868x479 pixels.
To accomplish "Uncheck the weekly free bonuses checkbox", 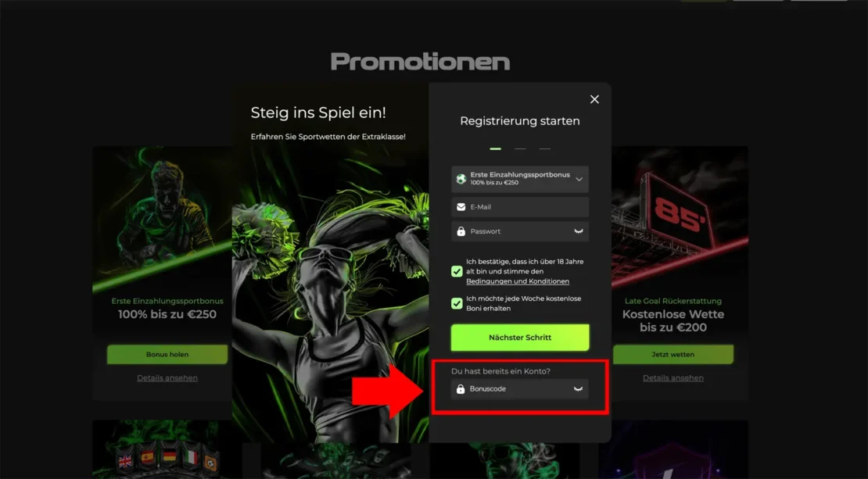I will [457, 304].
